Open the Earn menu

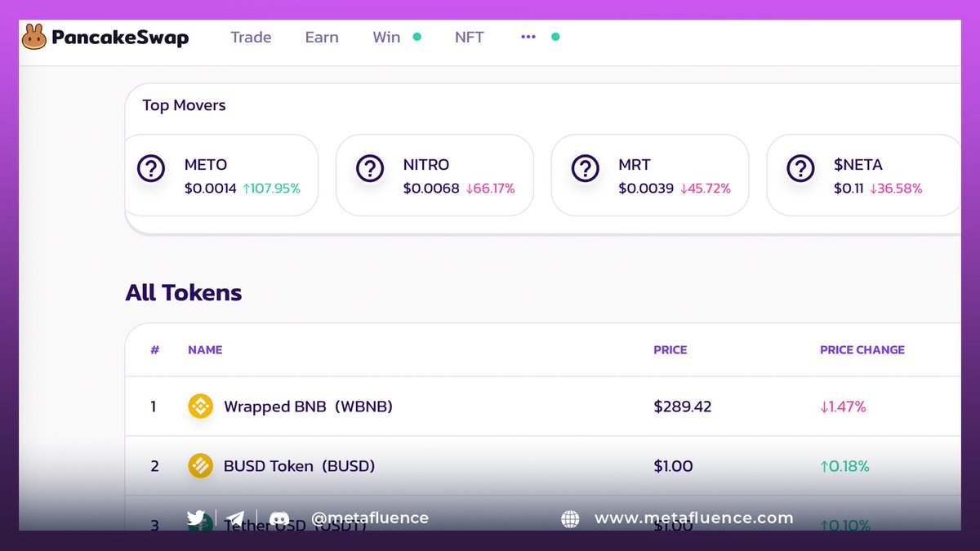point(322,38)
